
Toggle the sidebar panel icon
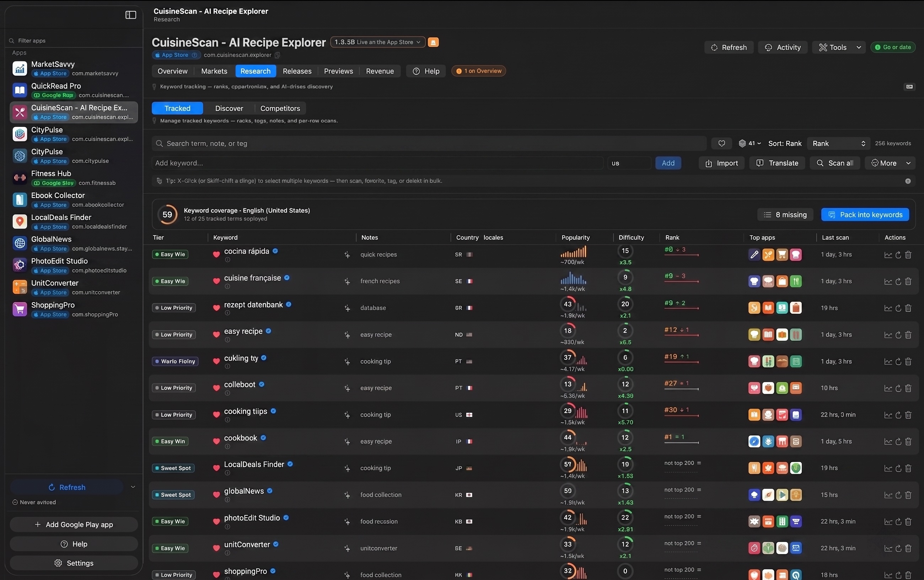tap(131, 15)
